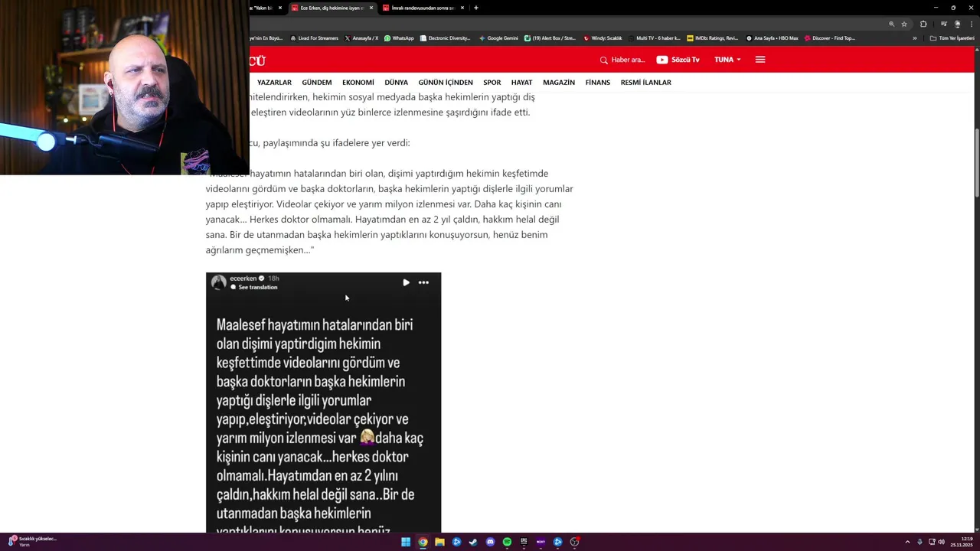
Task: Open the Anasayfa / X bookmark
Action: coord(361,38)
